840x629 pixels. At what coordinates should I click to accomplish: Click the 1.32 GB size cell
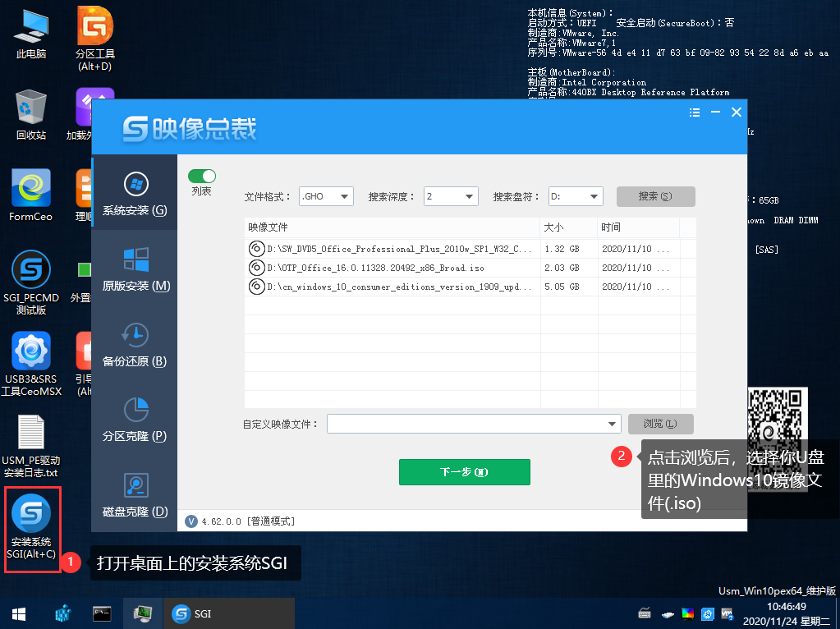click(562, 249)
